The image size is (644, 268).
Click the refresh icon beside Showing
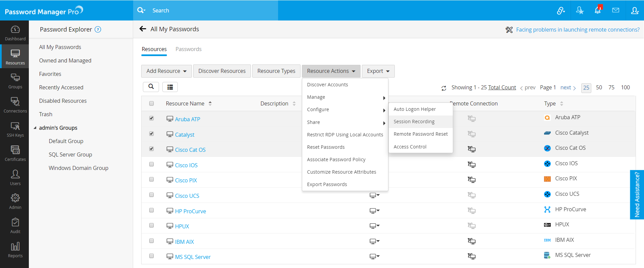(444, 88)
